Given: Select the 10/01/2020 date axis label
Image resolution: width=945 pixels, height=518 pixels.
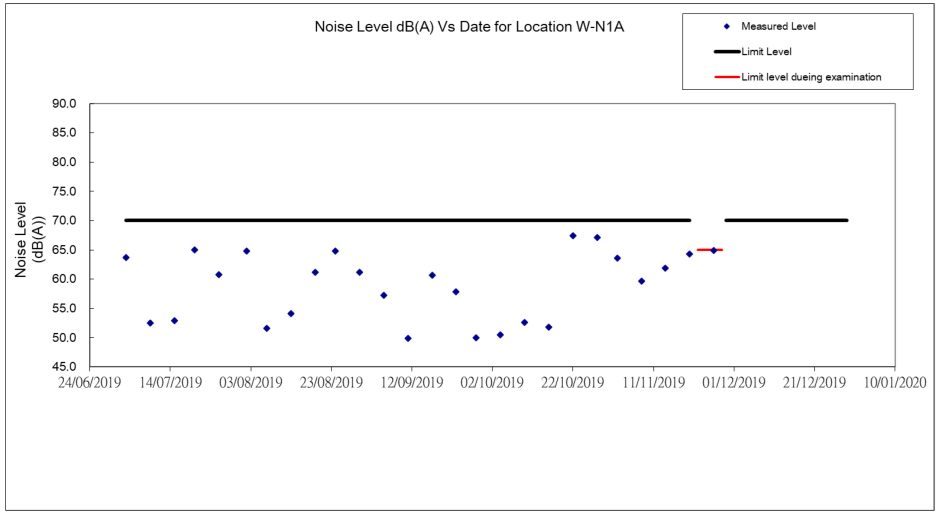Looking at the screenshot, I should [x=894, y=382].
